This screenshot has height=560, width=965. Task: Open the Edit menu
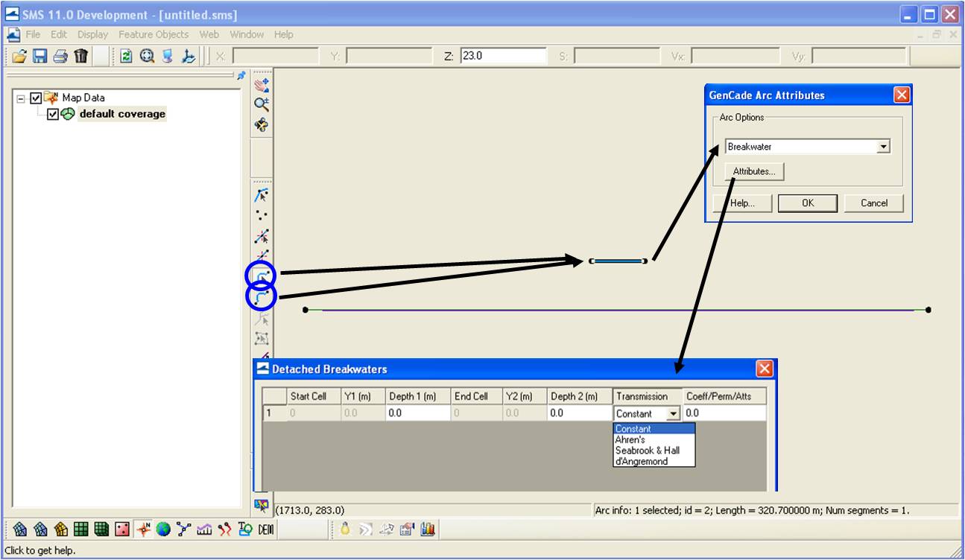point(59,34)
